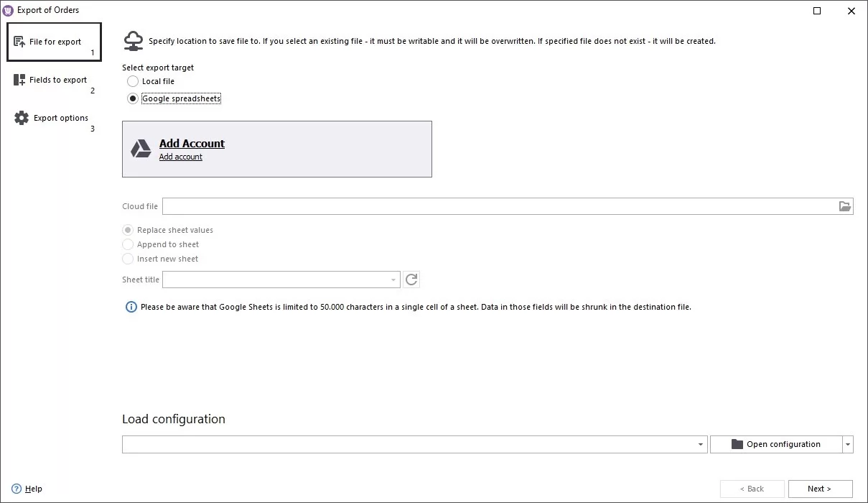Switch to the File for export step
Screen dimensions: 868x503
point(55,42)
